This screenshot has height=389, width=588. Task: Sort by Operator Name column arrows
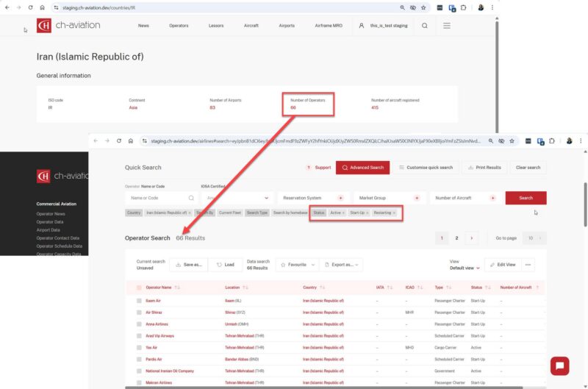(x=177, y=288)
